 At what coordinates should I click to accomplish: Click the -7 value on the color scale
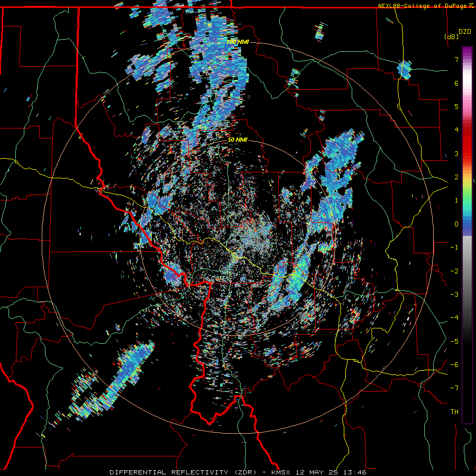tap(454, 388)
